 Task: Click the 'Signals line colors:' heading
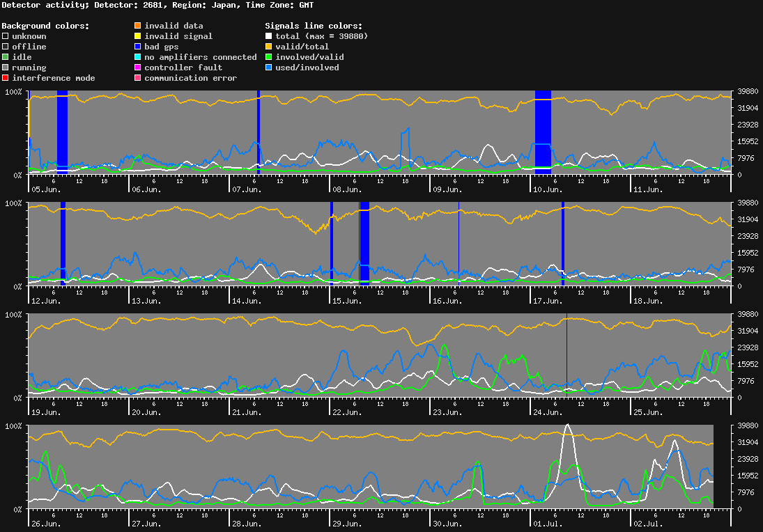[314, 26]
